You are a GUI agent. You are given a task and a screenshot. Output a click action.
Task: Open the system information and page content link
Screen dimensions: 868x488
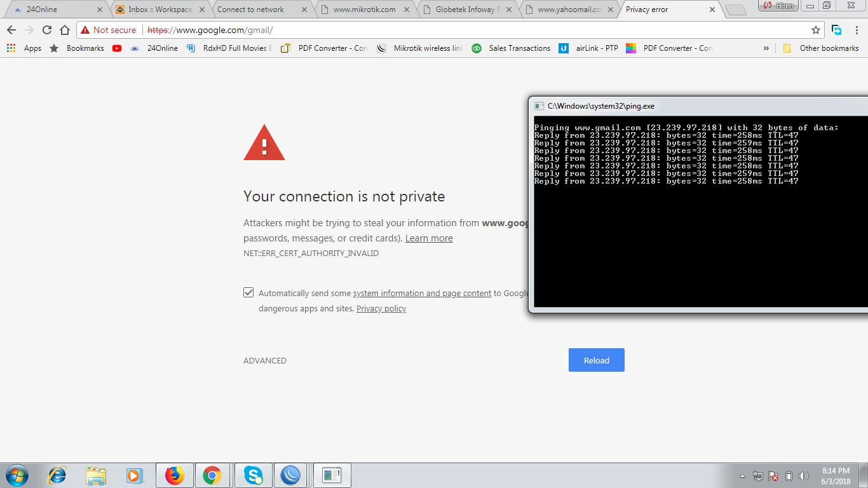[x=422, y=293]
